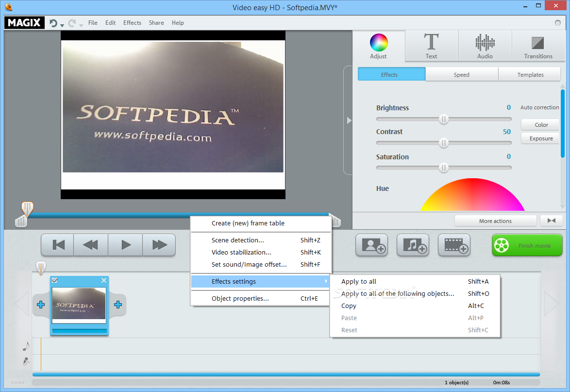Image resolution: width=570 pixels, height=392 pixels.
Task: Click the MAGIX logo
Action: [x=24, y=22]
